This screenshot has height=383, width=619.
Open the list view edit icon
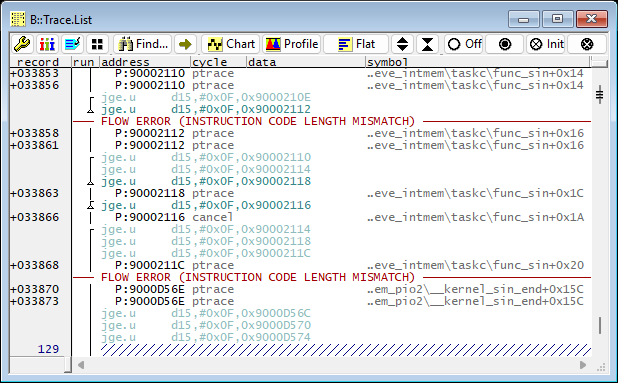pos(73,44)
